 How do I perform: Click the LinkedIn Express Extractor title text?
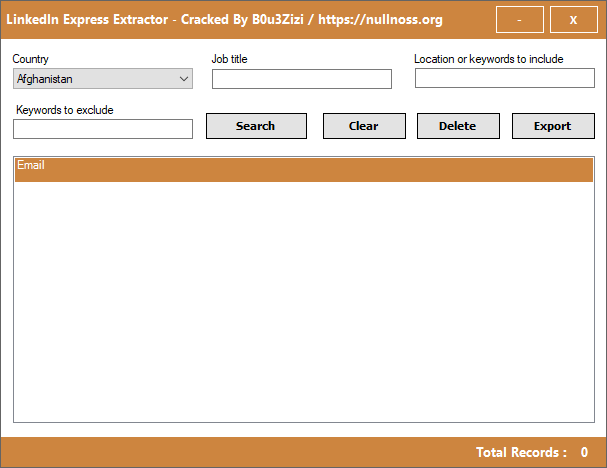pyautogui.click(x=224, y=19)
